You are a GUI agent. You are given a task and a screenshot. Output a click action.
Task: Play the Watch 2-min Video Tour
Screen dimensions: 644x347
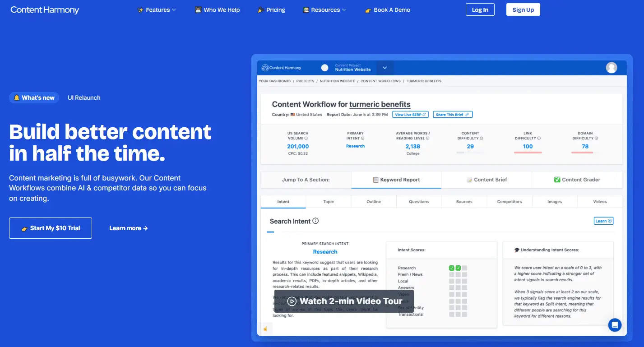(x=344, y=301)
